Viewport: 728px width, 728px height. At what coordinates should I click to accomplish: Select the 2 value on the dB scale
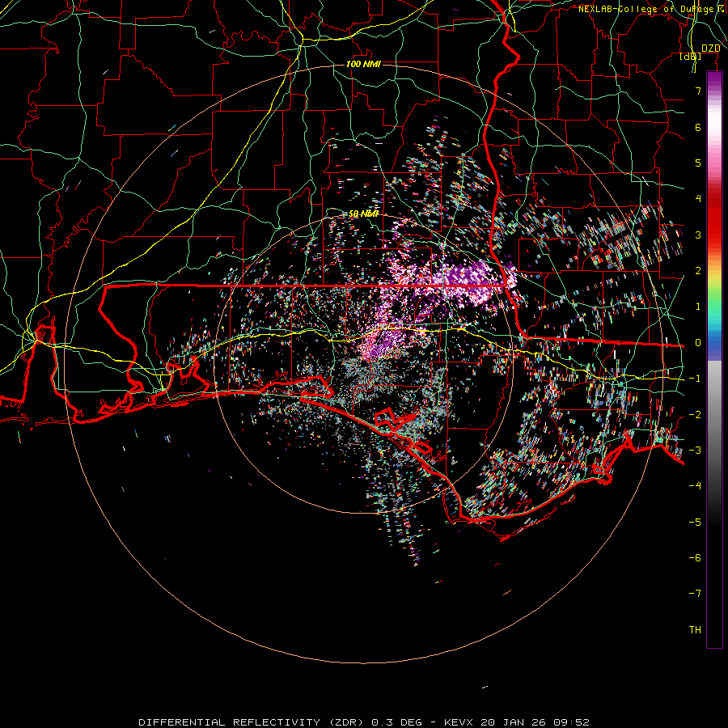click(698, 271)
